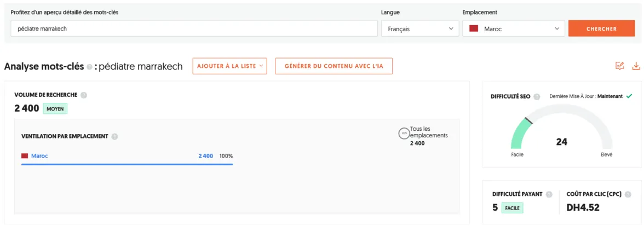Click the search volume value 2 400
This screenshot has height=226, width=644.
coord(27,108)
